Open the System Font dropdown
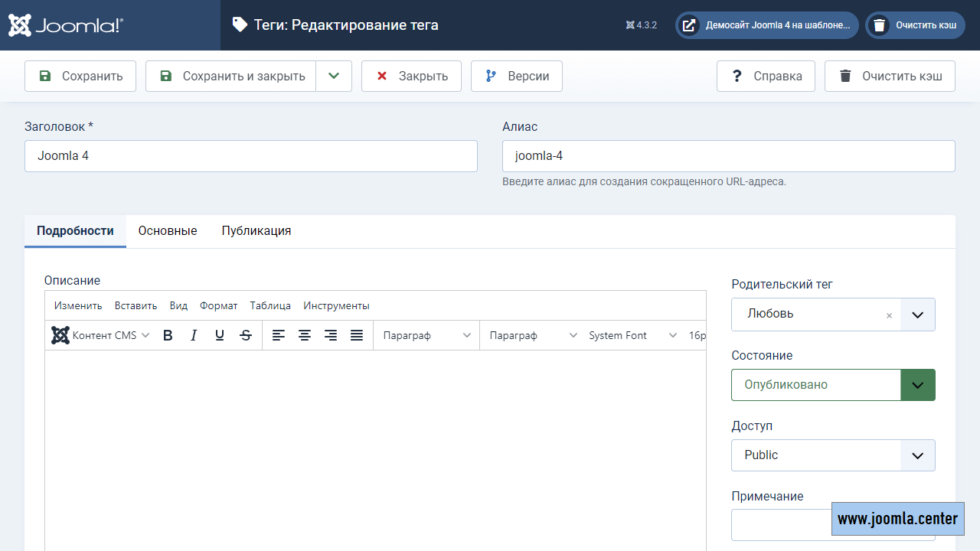The image size is (980, 551). (632, 335)
